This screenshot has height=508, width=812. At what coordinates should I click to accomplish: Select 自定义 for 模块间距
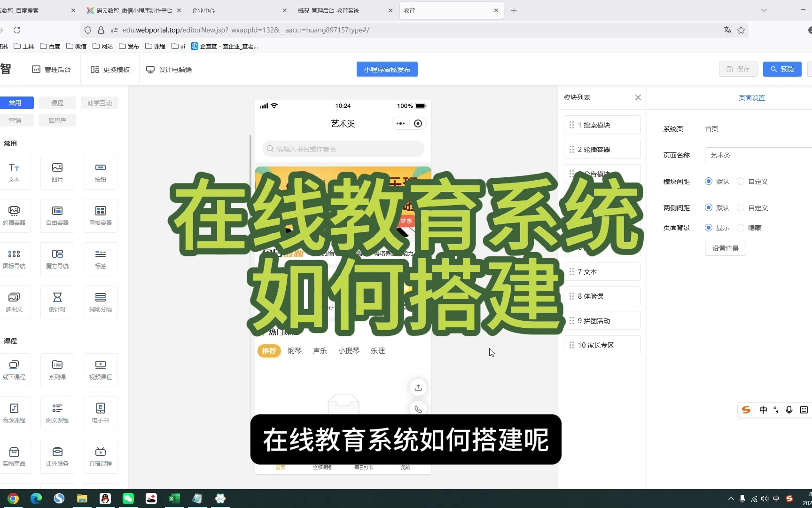tap(741, 182)
